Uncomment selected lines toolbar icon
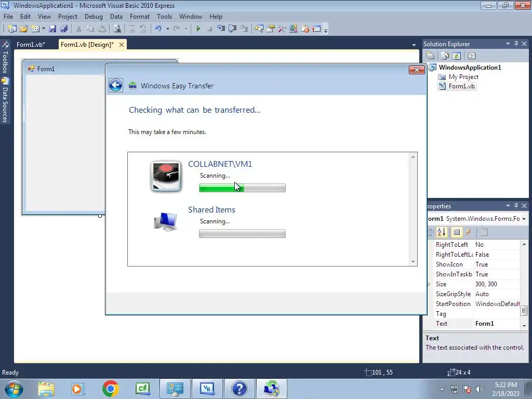Viewport: 532px width, 399px height. pyautogui.click(x=143, y=29)
